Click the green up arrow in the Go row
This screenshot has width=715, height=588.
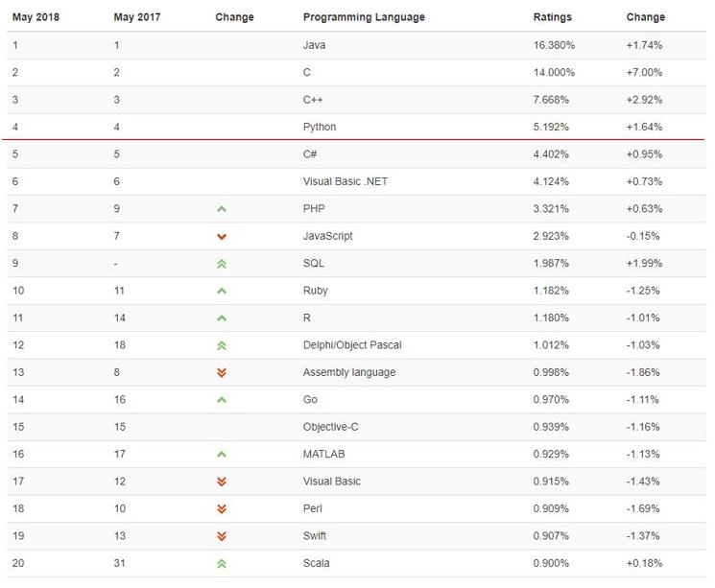tap(222, 400)
